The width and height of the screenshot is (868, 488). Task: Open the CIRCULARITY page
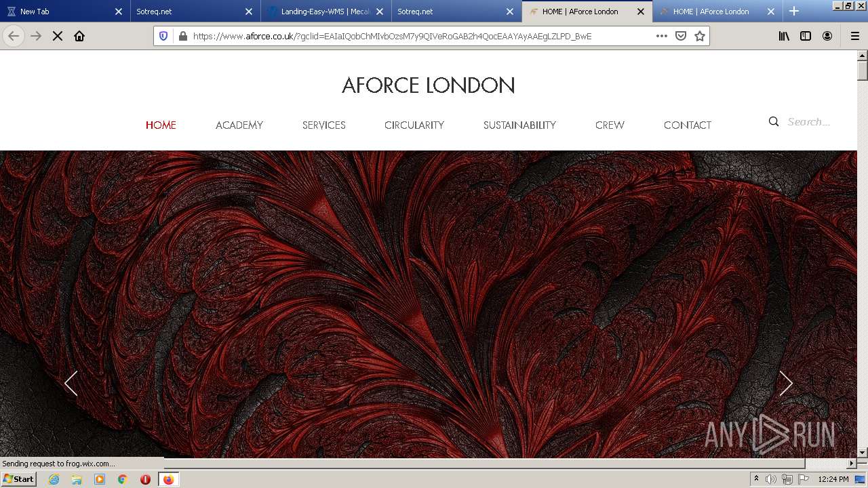point(414,125)
